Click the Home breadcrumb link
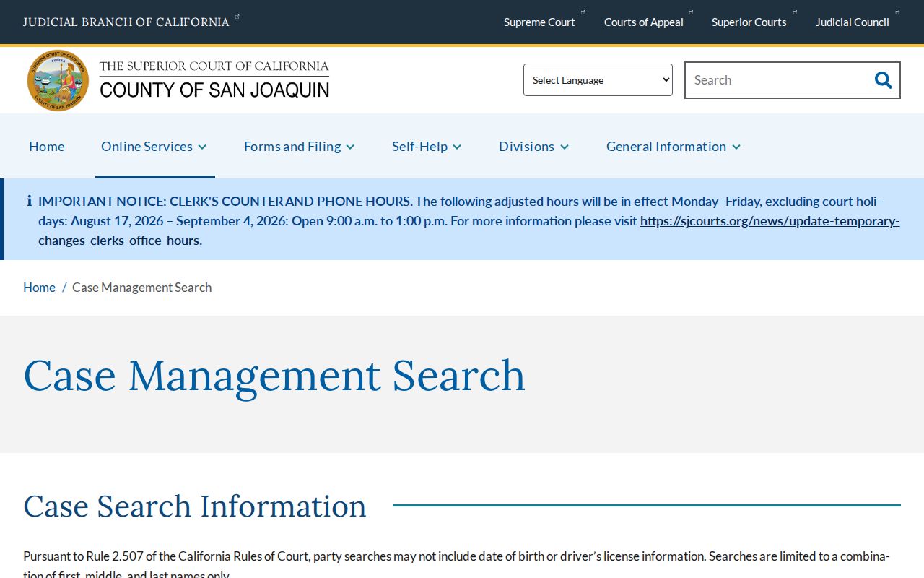Image resolution: width=924 pixels, height=578 pixels. [39, 288]
